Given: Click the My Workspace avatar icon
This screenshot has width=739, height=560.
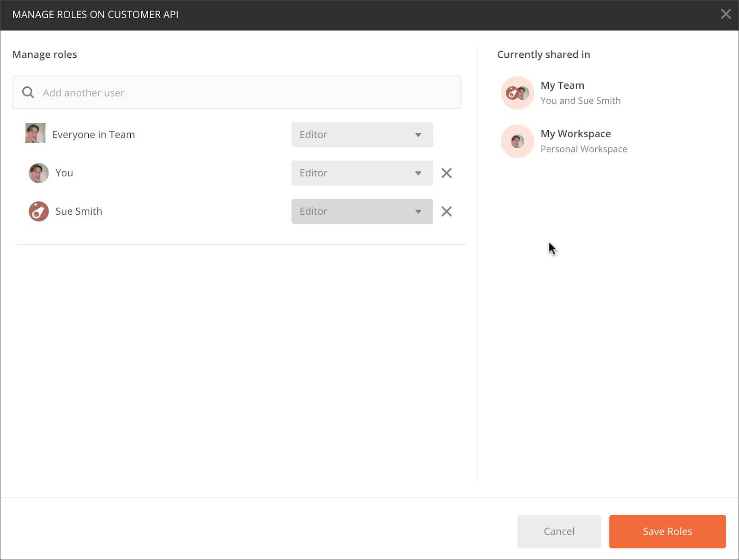Looking at the screenshot, I should tap(517, 141).
